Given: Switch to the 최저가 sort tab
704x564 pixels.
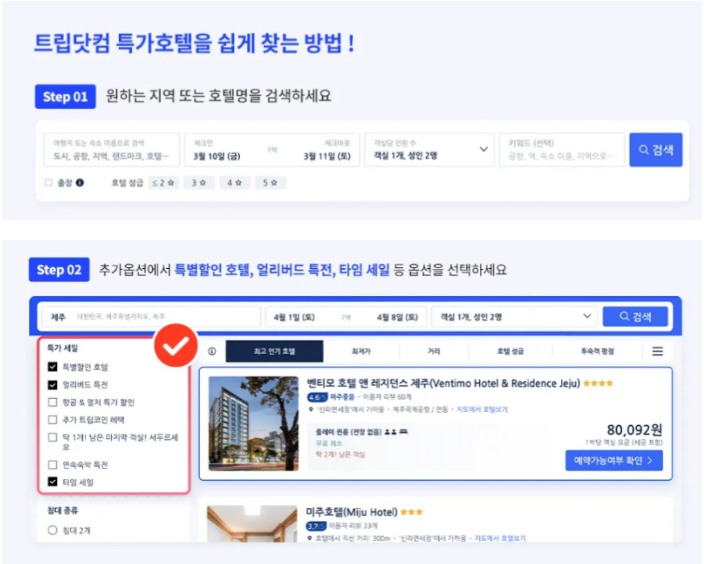Looking at the screenshot, I should pos(361,351).
